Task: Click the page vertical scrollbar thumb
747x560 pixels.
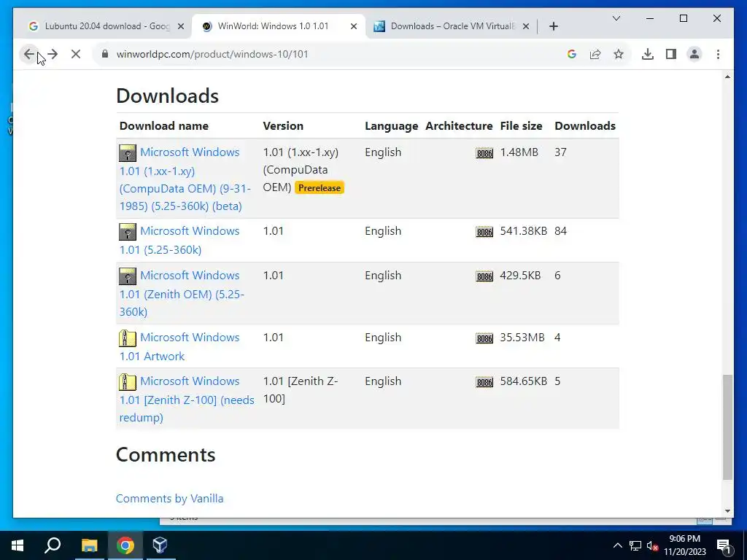Action: click(727, 427)
